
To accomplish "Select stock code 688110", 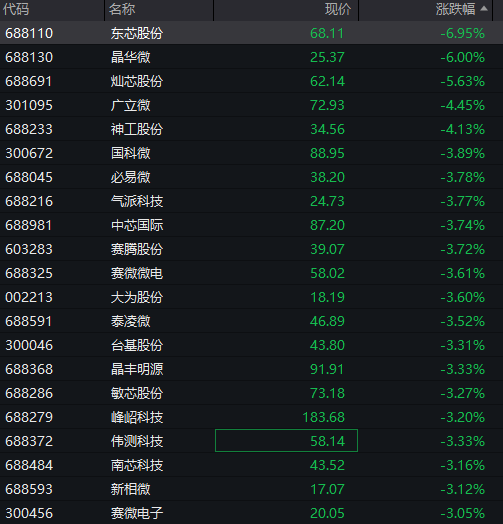I will tap(29, 33).
